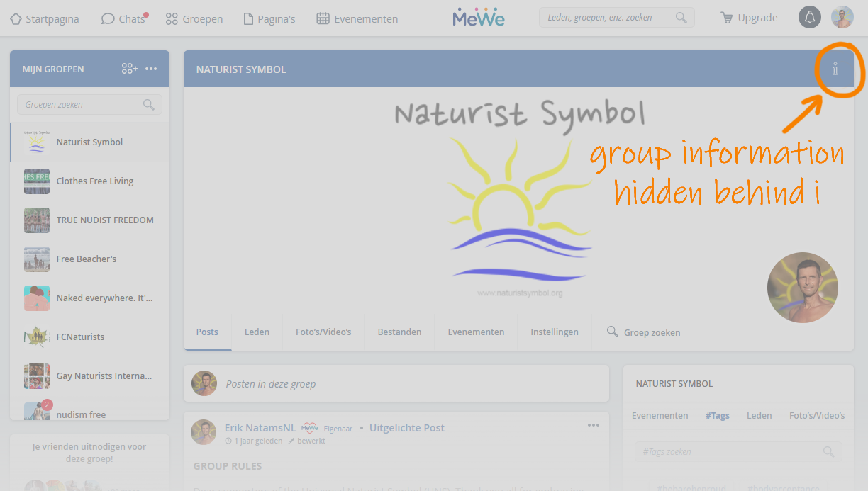This screenshot has height=491, width=868.
Task: Click the MeWe premium badge on post
Action: [310, 428]
